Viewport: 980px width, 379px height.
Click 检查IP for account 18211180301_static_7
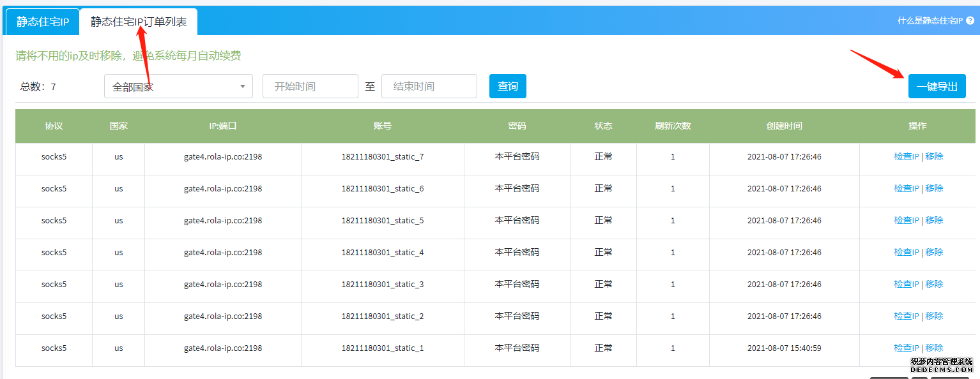[906, 156]
